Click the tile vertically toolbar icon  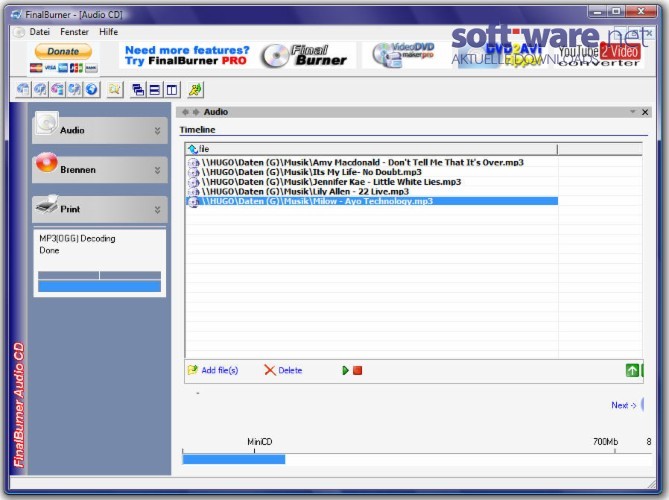[172, 90]
